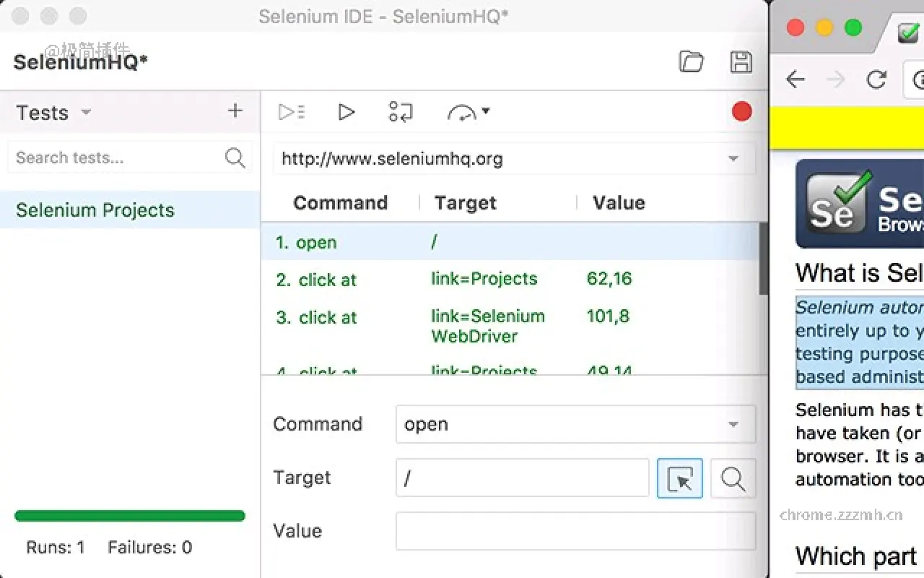Open the base URL dropdown
The width and height of the screenshot is (924, 578).
(x=733, y=158)
